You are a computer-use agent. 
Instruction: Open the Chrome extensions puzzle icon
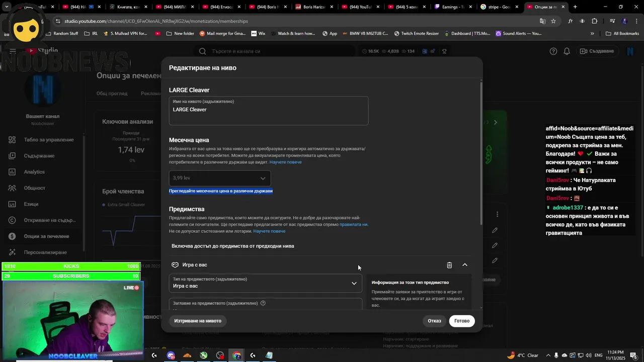coord(595,21)
